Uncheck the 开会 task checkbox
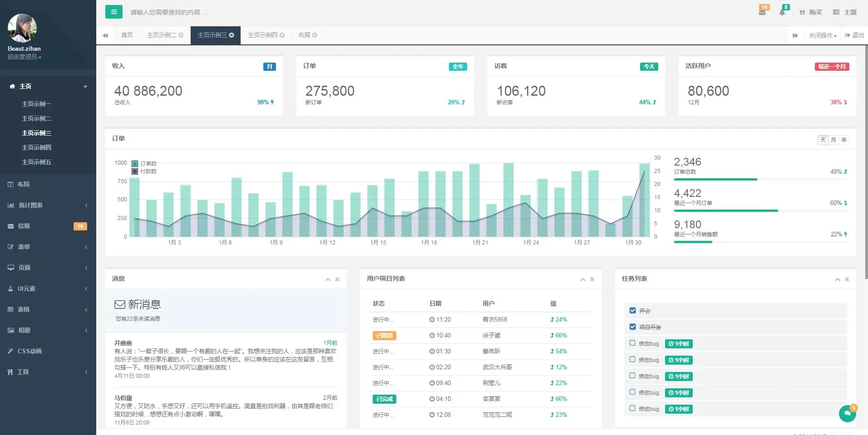This screenshot has height=435, width=868. pos(632,310)
